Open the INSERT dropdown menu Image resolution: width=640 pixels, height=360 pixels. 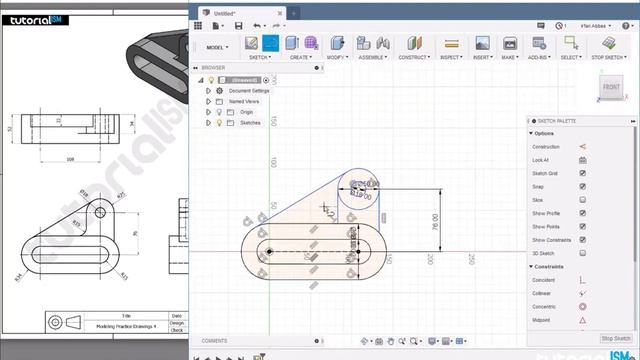point(483,58)
